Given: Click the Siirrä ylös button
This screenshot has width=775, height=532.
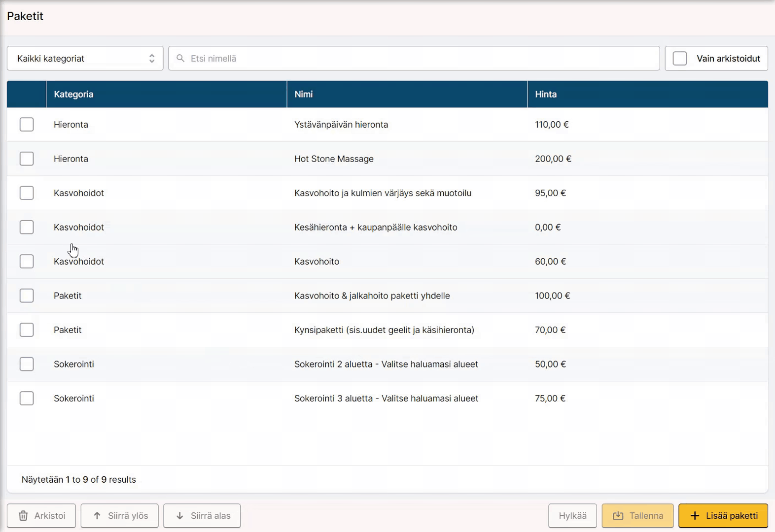Looking at the screenshot, I should (119, 516).
